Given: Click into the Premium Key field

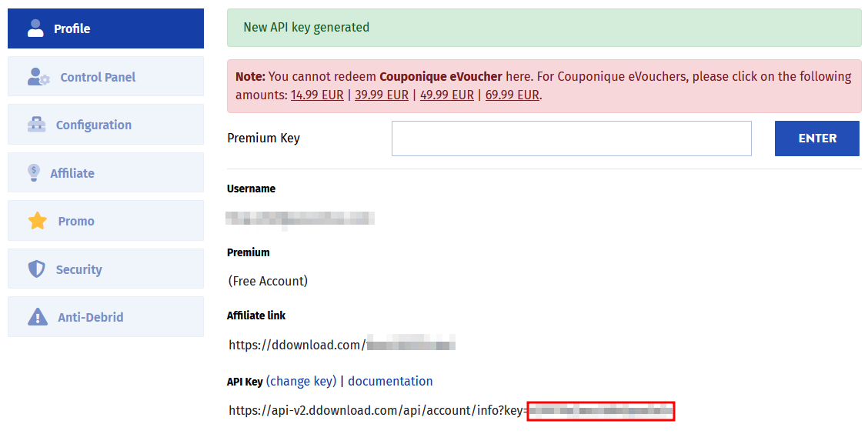Looking at the screenshot, I should [571, 139].
